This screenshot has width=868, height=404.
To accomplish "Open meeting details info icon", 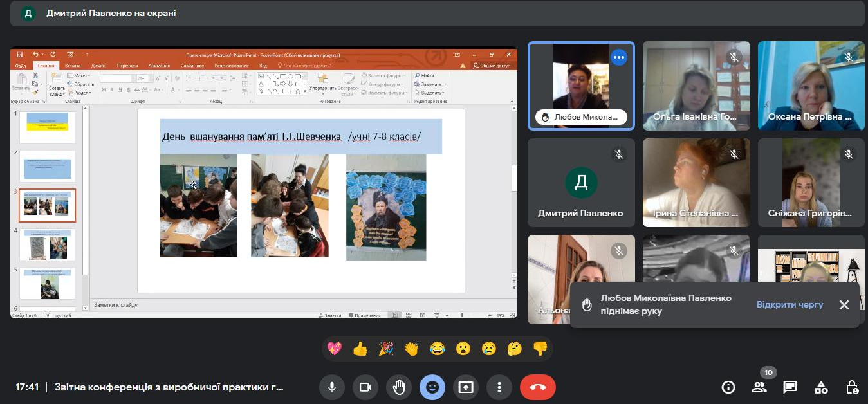I will [728, 387].
